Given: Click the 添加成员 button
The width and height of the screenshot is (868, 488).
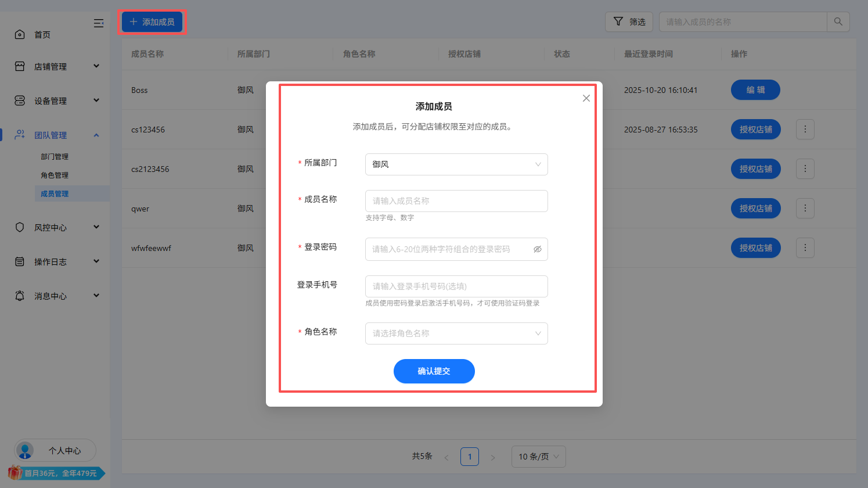Looking at the screenshot, I should click(152, 21).
